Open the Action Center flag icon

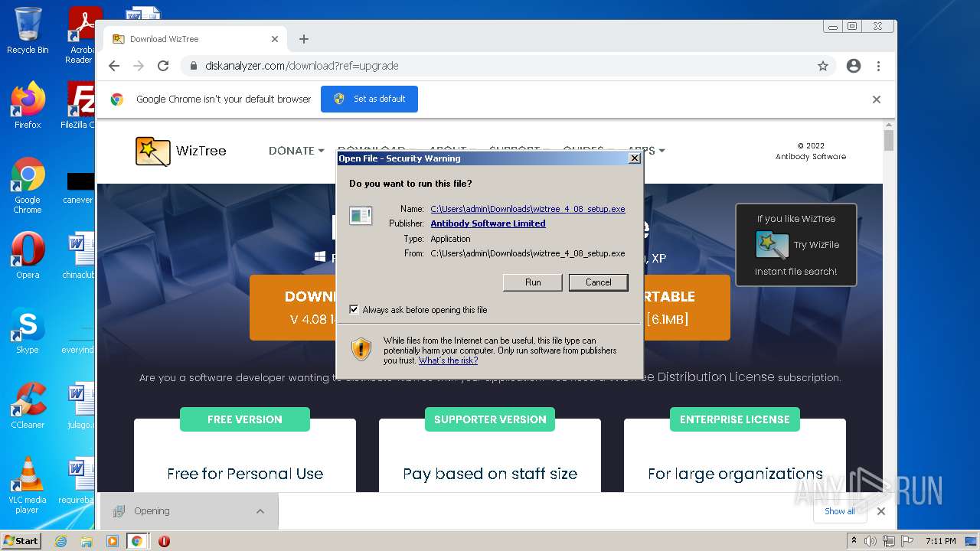click(907, 541)
